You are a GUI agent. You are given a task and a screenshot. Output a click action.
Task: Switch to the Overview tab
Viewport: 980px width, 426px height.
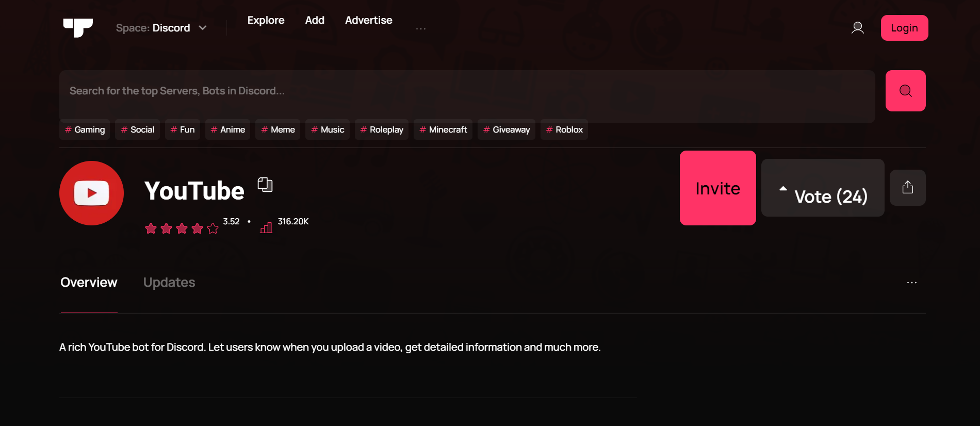tap(89, 283)
